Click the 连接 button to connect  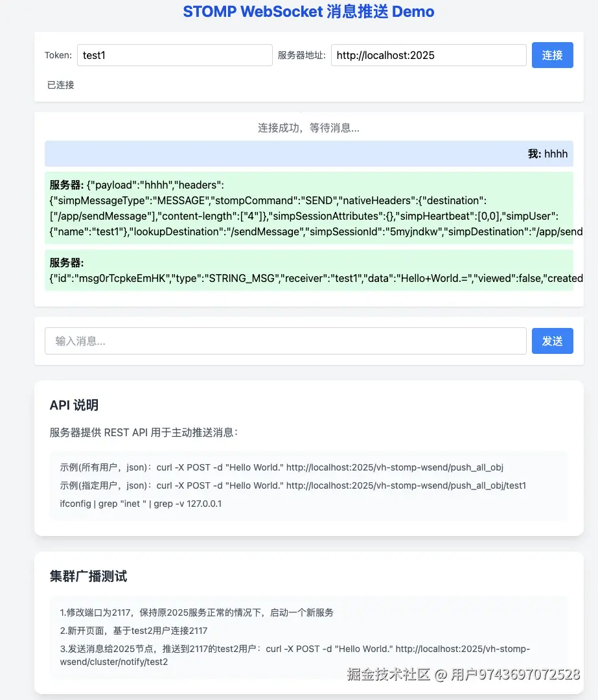pyautogui.click(x=552, y=55)
